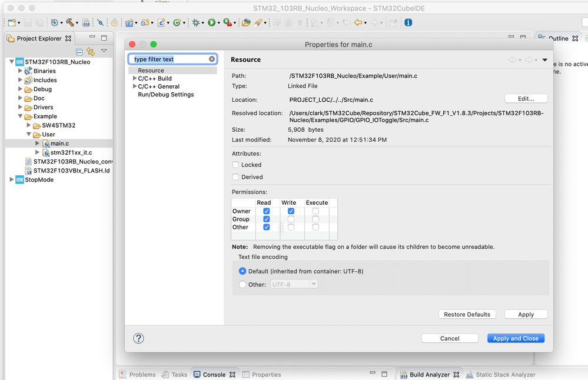Switch to the Tasks tab

[174, 374]
